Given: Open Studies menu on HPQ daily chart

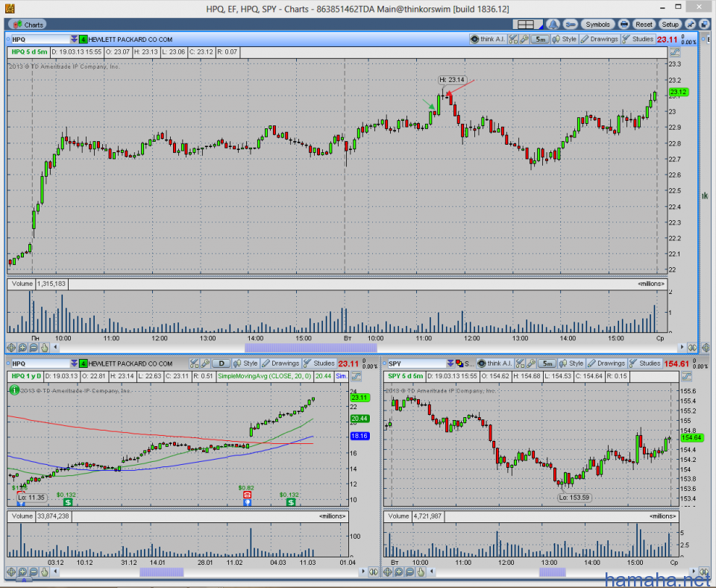Looking at the screenshot, I should click(x=319, y=363).
